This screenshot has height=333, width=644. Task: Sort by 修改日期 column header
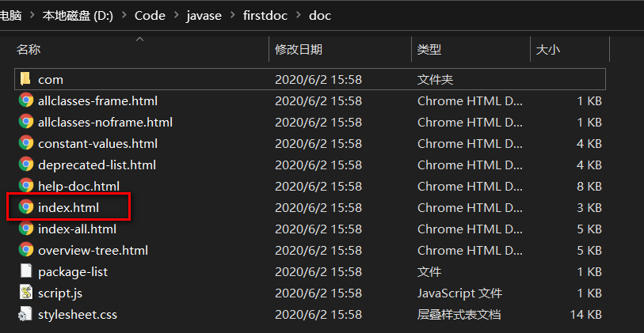point(298,50)
